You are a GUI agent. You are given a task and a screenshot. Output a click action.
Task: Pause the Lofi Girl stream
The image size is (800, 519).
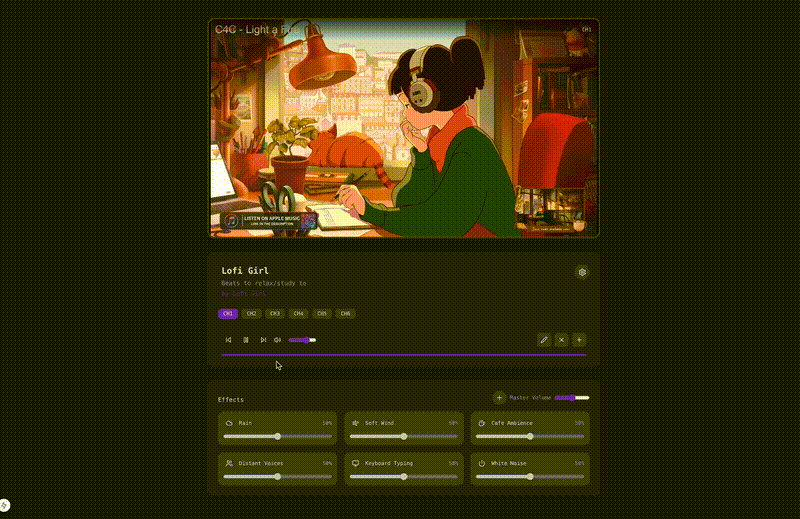[x=246, y=340]
